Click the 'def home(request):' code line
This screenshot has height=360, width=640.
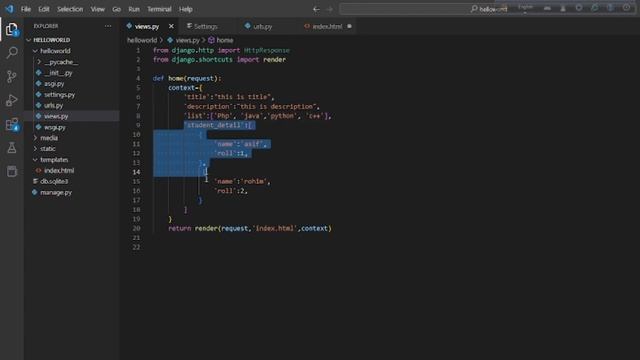pos(187,78)
